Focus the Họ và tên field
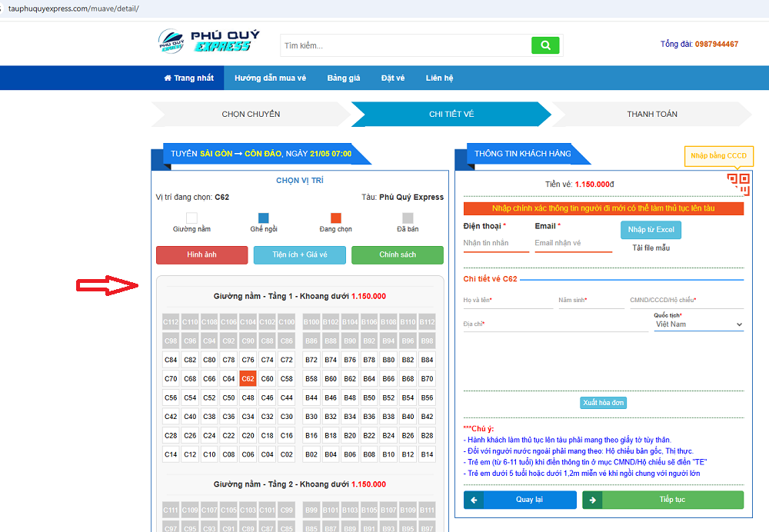Viewport: 769px width, 532px height. [x=508, y=301]
